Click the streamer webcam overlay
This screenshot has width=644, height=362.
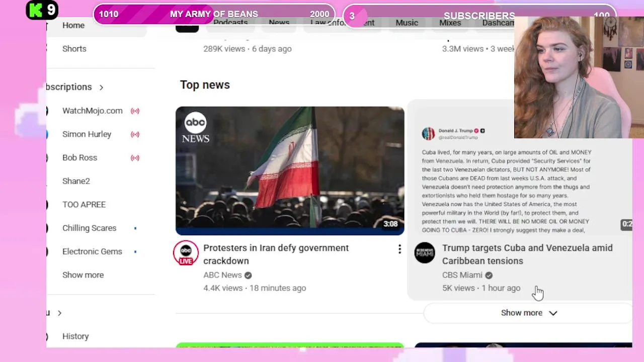[x=579, y=77]
